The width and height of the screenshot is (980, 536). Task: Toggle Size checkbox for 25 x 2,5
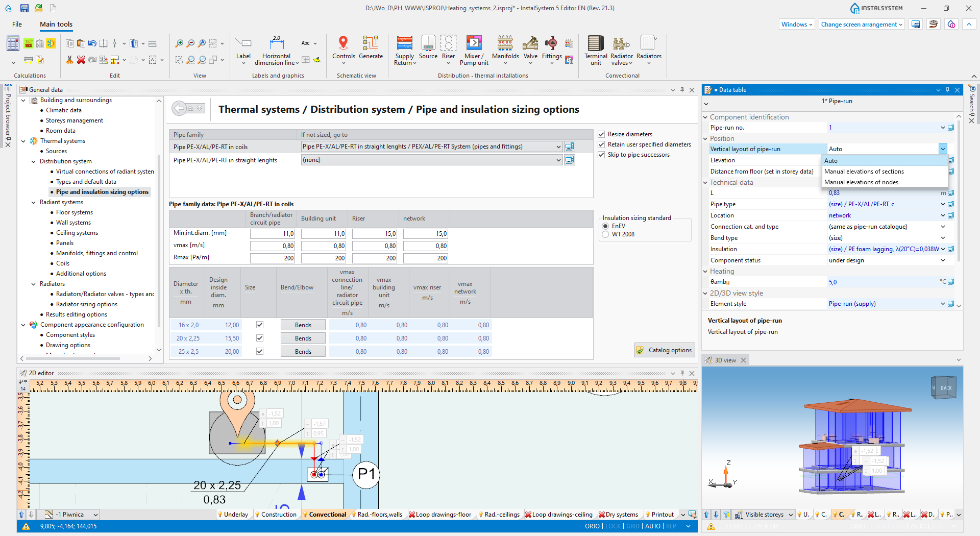point(260,351)
